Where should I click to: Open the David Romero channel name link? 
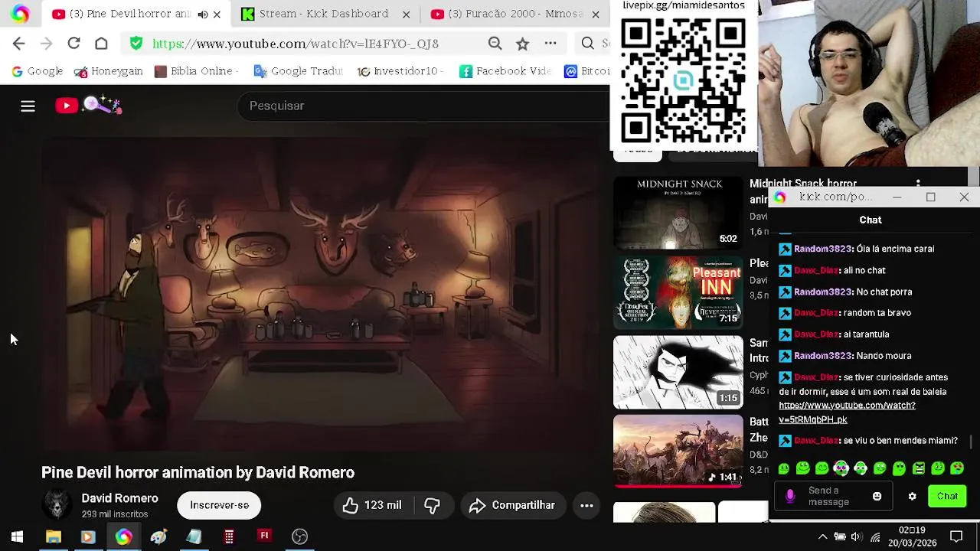[119, 498]
